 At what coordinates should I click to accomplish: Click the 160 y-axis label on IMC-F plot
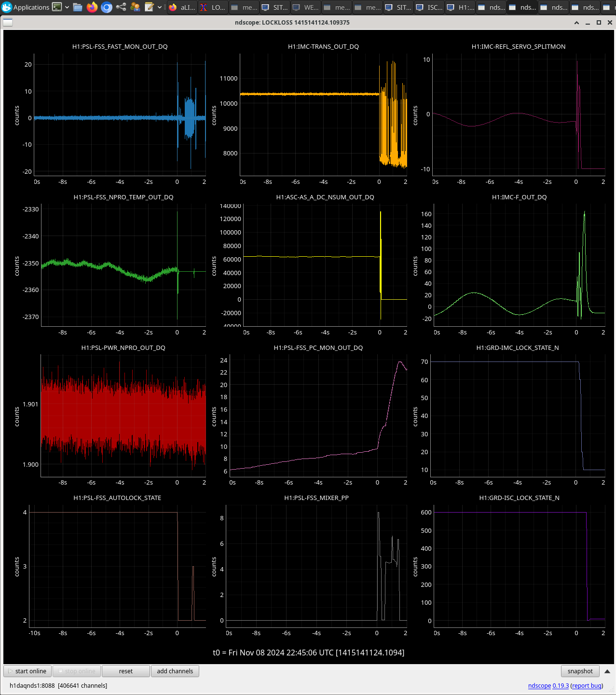coord(426,214)
